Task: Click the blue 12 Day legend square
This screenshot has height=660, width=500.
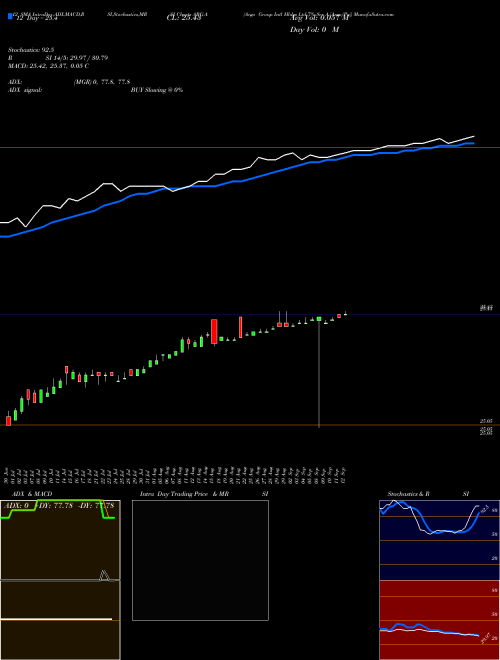Action: coord(10,17)
